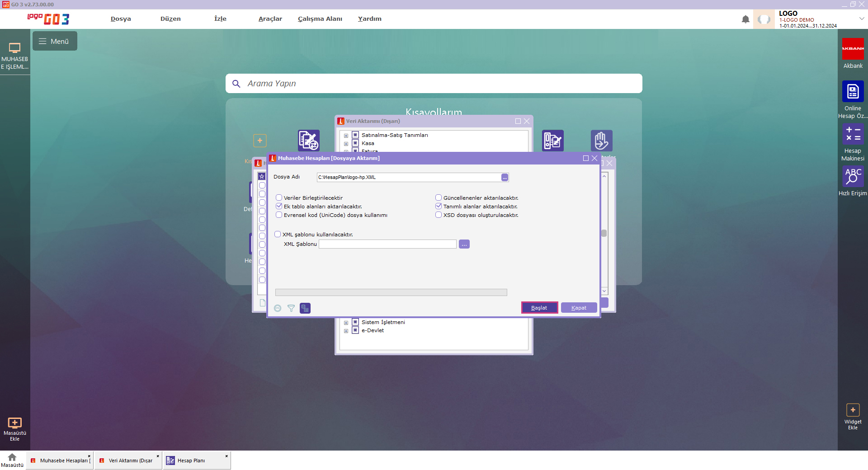Enable XSD dosyası oluşturulacaktır checkbox
The height and width of the screenshot is (470, 868).
[439, 215]
